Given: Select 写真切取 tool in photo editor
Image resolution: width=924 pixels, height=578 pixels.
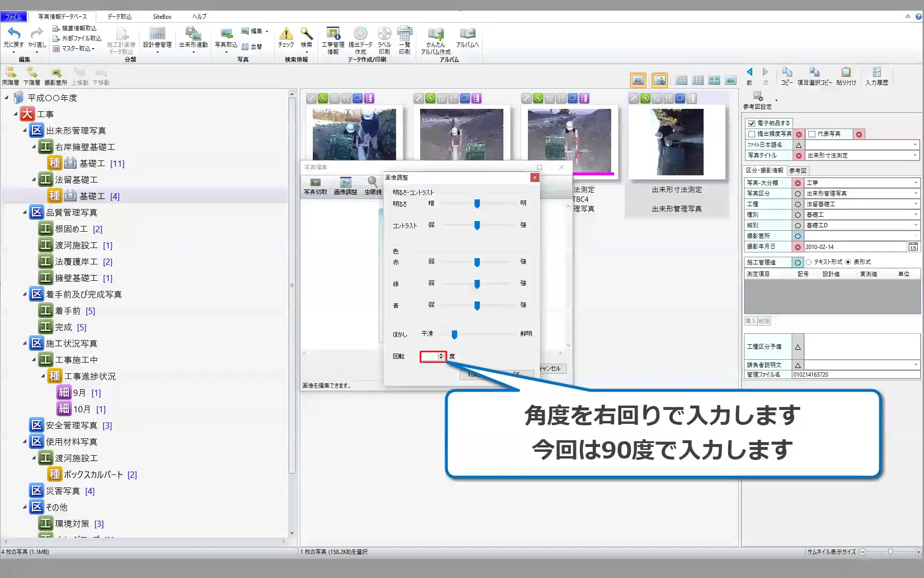Looking at the screenshot, I should (x=315, y=183).
